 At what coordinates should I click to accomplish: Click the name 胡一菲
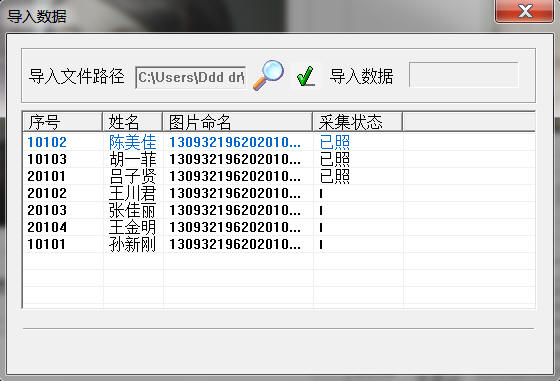click(132, 159)
